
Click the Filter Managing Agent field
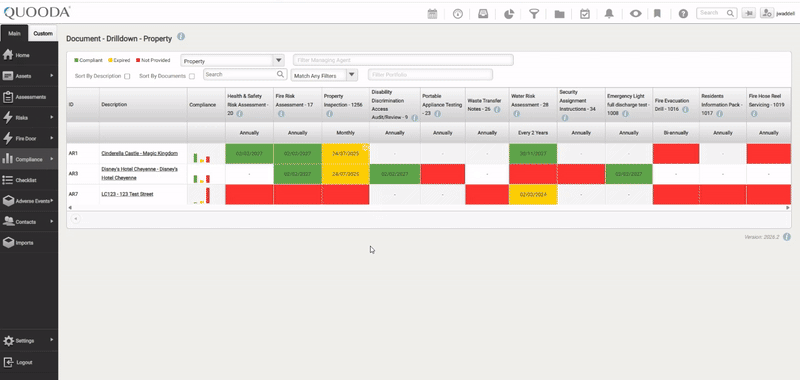pos(403,60)
